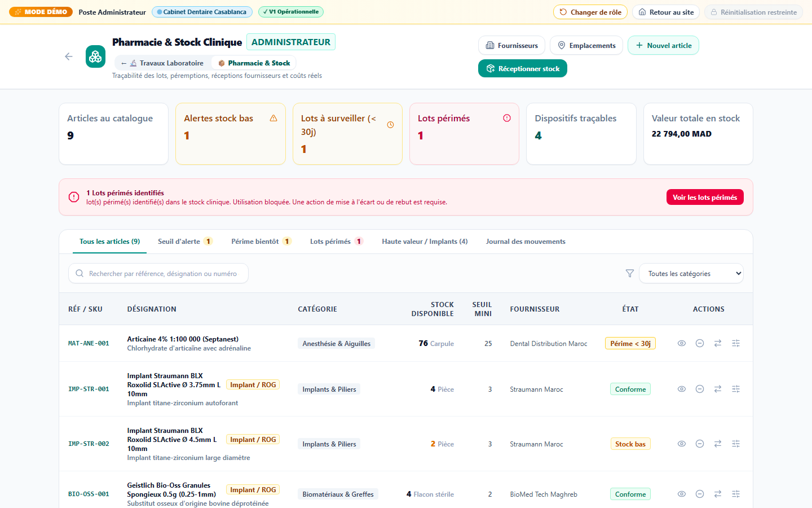Image resolution: width=812 pixels, height=508 pixels.
Task: Click the article search input field
Action: pyautogui.click(x=158, y=273)
